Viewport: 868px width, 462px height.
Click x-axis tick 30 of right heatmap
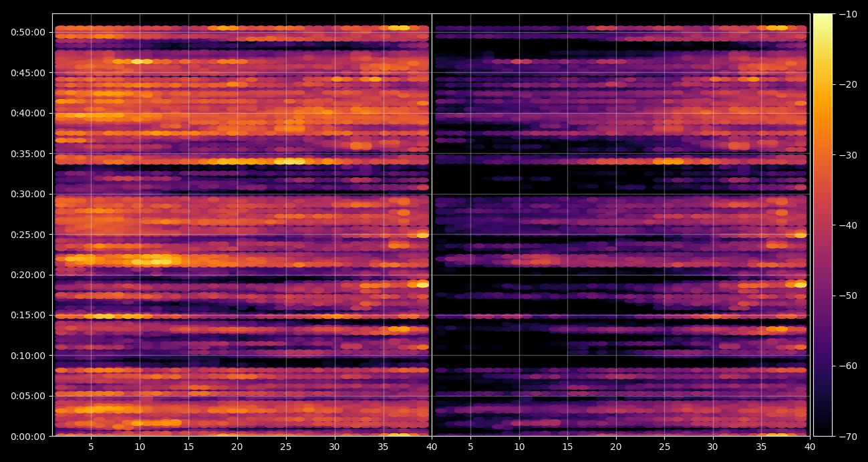pyautogui.click(x=713, y=447)
